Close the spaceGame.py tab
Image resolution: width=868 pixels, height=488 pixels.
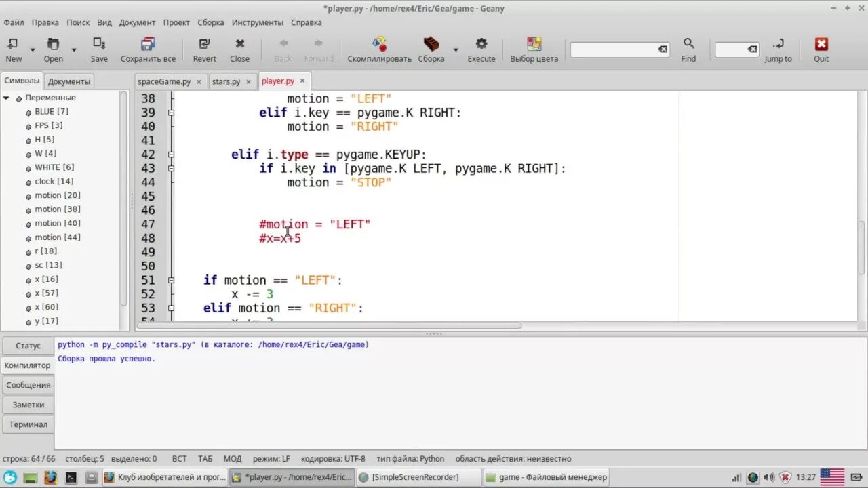(199, 81)
